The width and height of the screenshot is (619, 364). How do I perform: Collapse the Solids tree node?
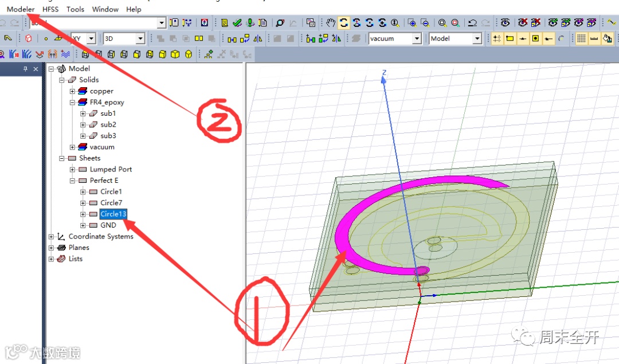pos(61,80)
